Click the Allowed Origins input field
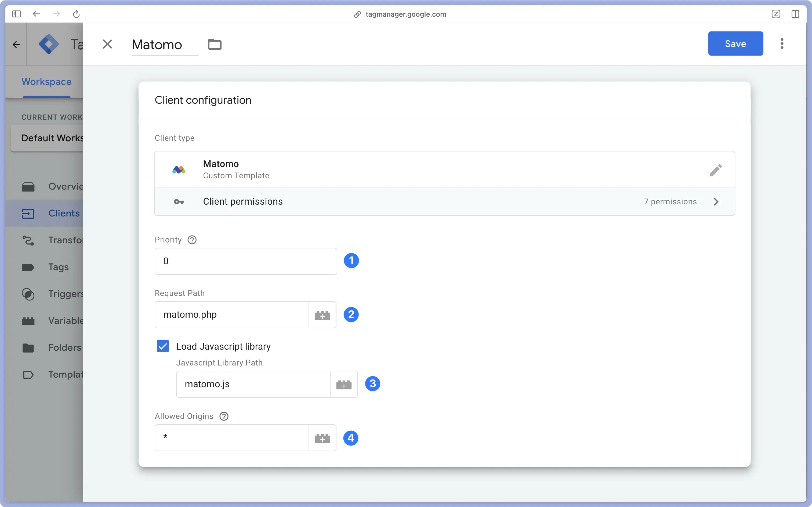Screen dimensions: 812x507 (232, 438)
